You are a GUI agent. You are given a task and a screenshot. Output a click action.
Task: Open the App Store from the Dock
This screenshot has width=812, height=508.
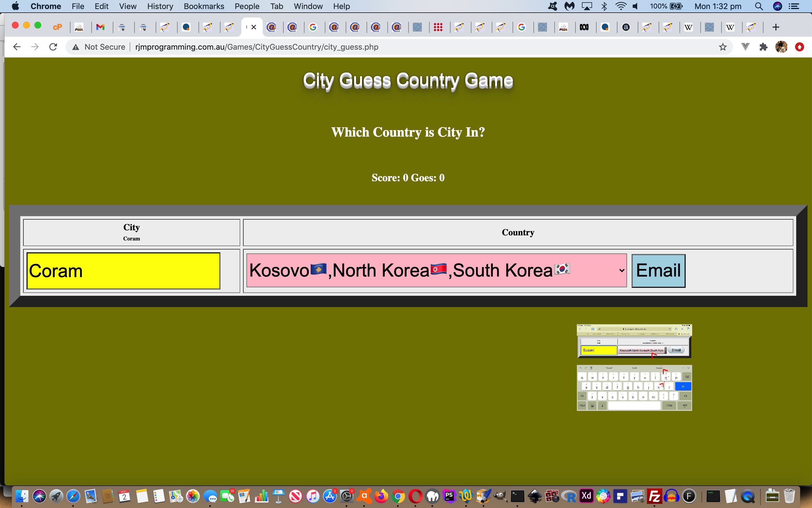point(330,496)
